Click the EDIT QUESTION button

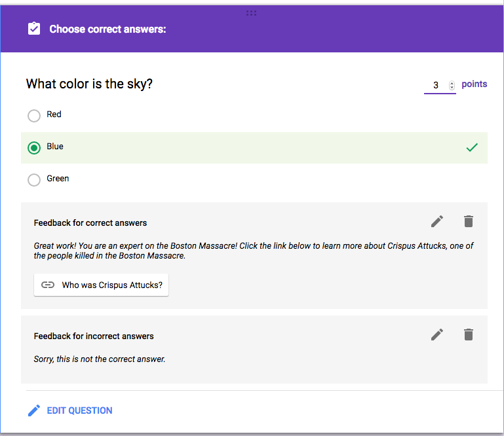(x=79, y=410)
